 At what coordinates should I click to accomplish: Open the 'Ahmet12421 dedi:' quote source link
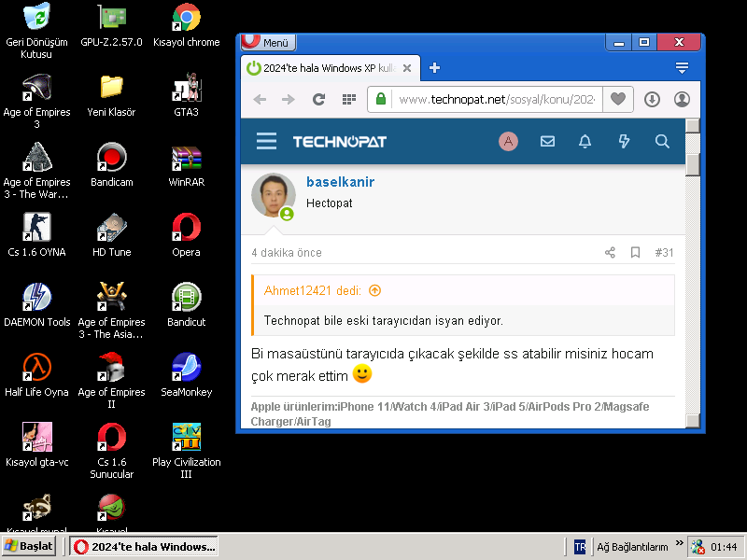pos(313,290)
